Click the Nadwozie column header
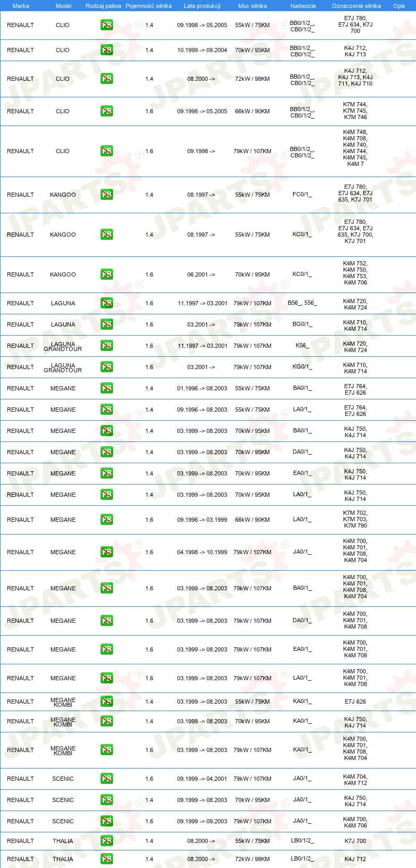 (x=303, y=6)
